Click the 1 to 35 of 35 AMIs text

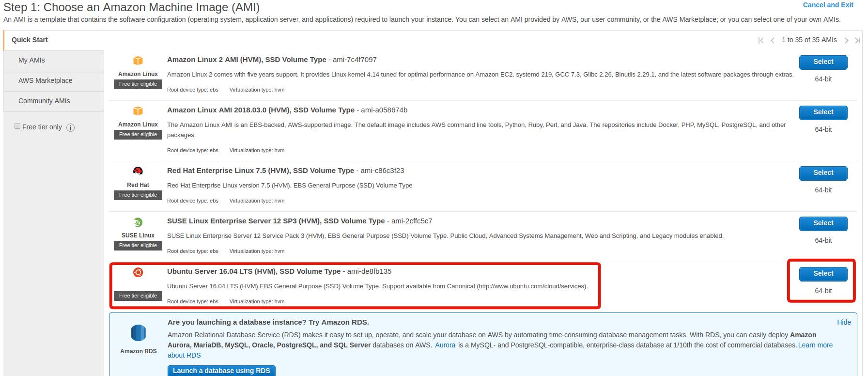[809, 40]
